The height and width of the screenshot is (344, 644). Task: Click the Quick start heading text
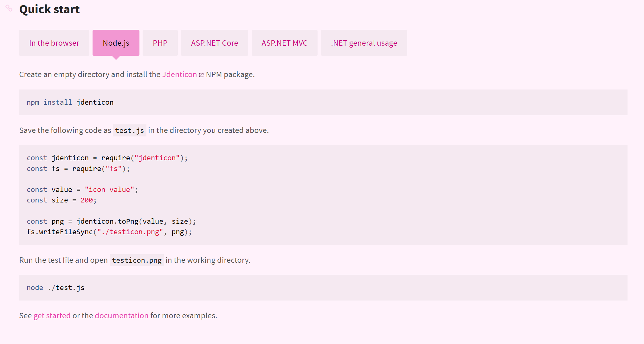49,9
